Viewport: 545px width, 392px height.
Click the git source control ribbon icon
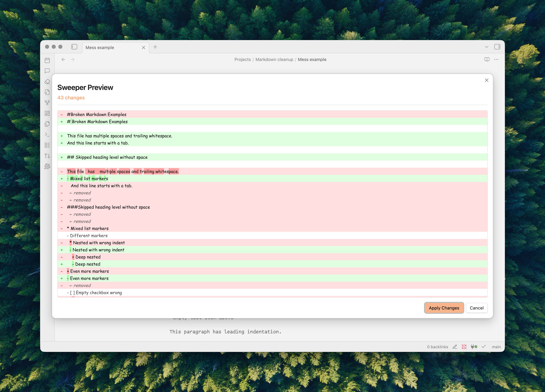pyautogui.click(x=47, y=156)
